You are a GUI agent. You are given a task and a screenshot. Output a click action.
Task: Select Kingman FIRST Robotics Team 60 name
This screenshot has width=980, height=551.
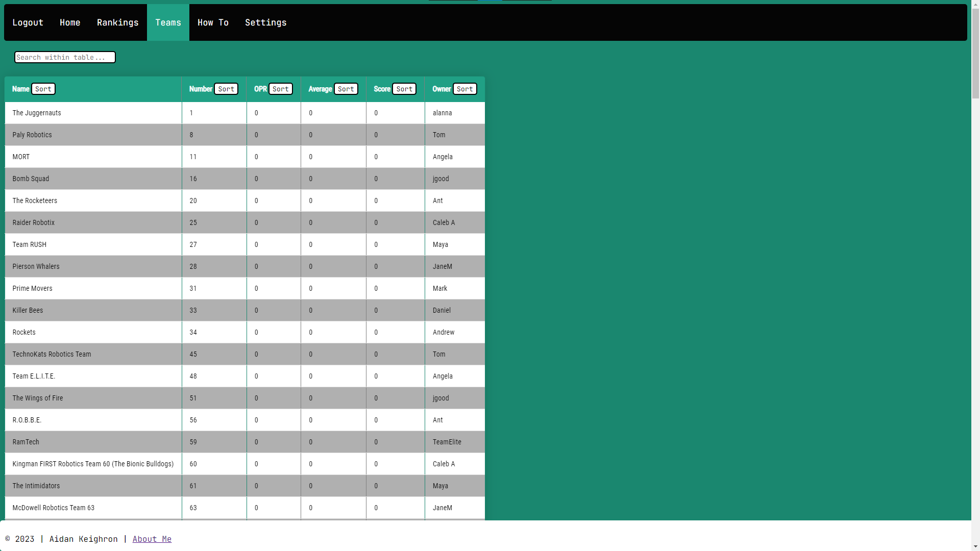coord(93,464)
